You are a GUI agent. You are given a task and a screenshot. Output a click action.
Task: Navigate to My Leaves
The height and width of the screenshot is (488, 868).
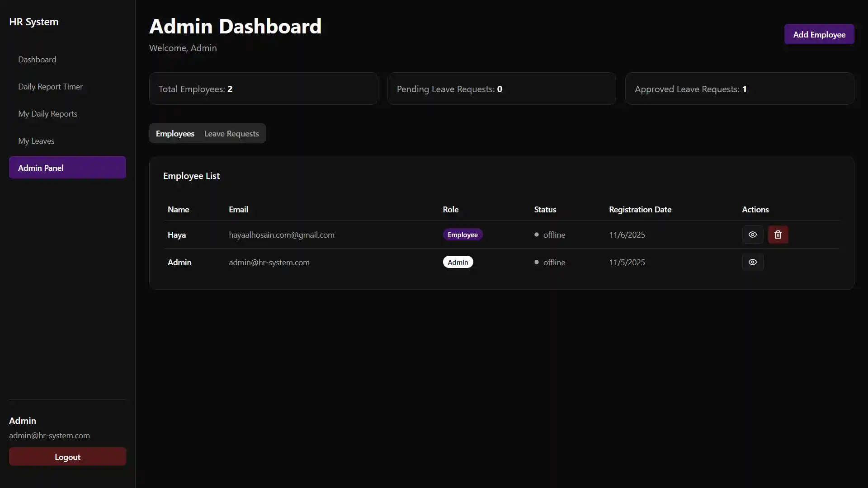[x=36, y=141]
